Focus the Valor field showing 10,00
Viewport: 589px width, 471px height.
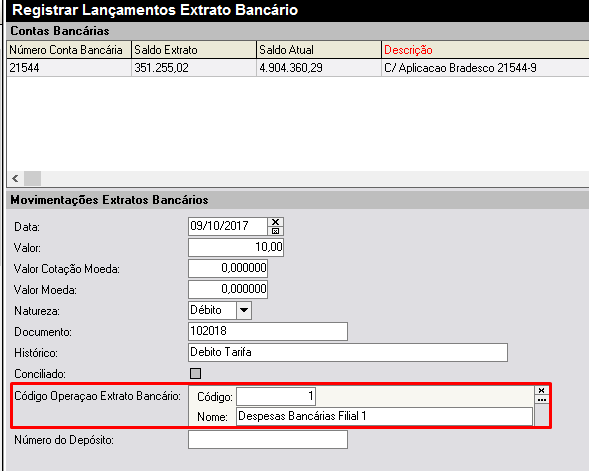(236, 248)
